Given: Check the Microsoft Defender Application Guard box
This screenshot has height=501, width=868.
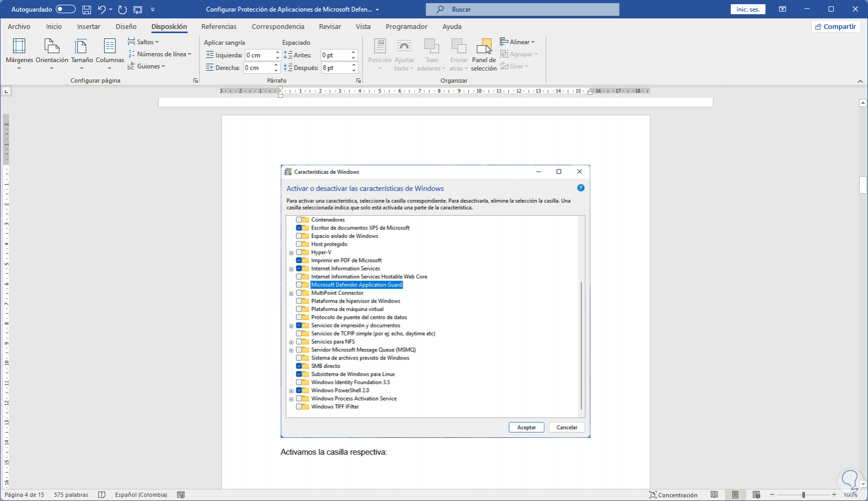Looking at the screenshot, I should click(299, 285).
